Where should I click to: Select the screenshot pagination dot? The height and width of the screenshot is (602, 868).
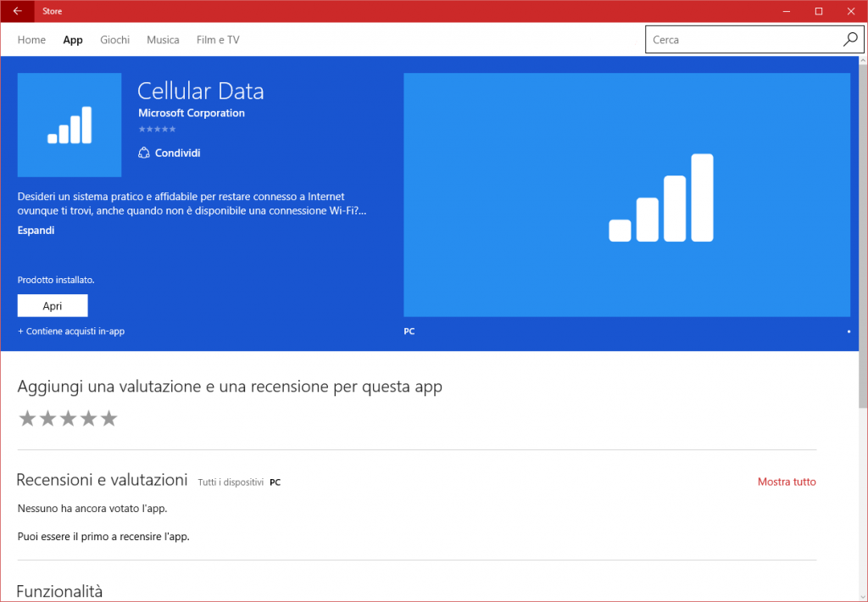pyautogui.click(x=849, y=332)
